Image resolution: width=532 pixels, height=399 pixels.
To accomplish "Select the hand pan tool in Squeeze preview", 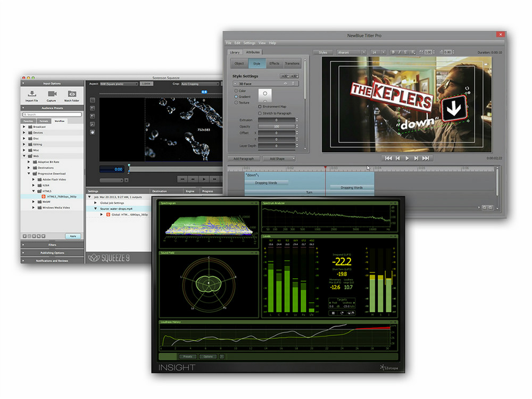I will tap(93, 132).
